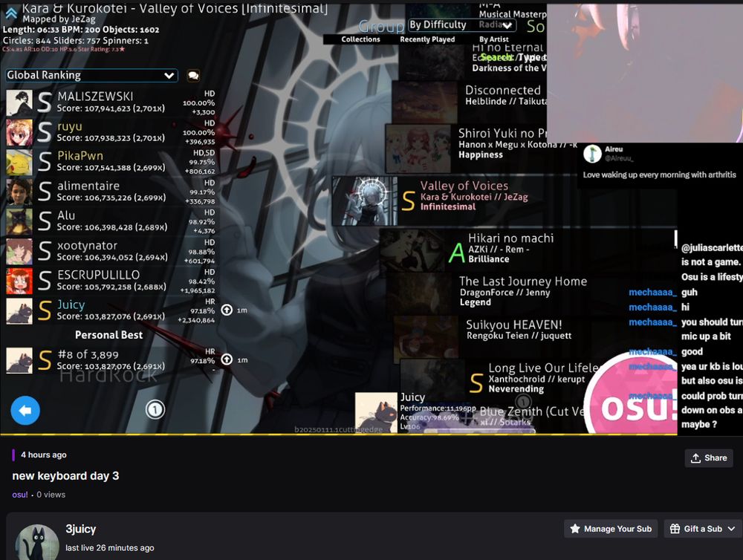The height and width of the screenshot is (560, 743).
Task: Open the Group By Difficulty dropdown
Action: (x=461, y=25)
